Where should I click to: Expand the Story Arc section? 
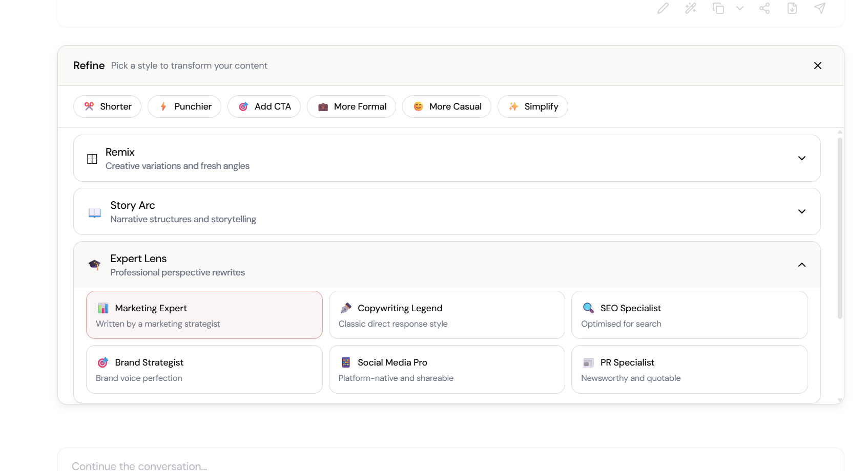(802, 211)
